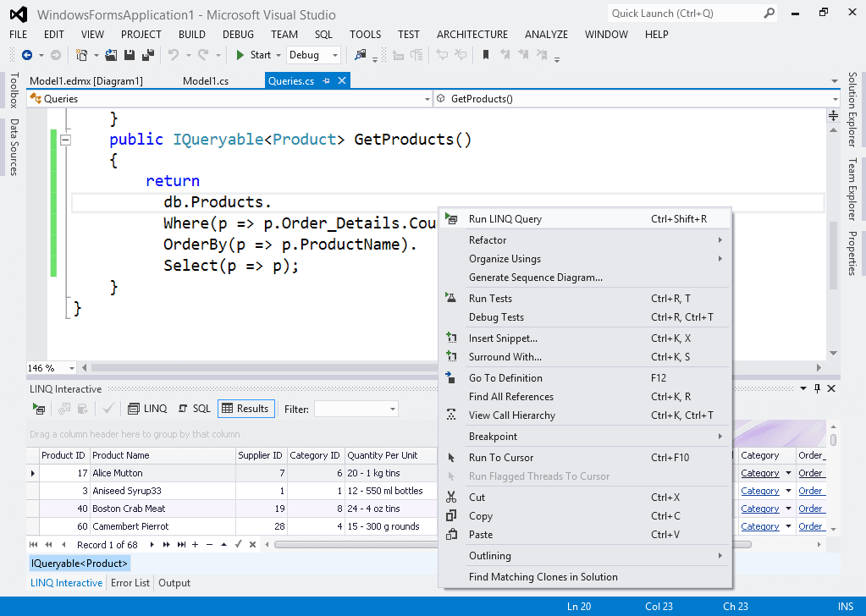866x616 pixels.
Task: Open the SQL menu
Action: pos(323,34)
